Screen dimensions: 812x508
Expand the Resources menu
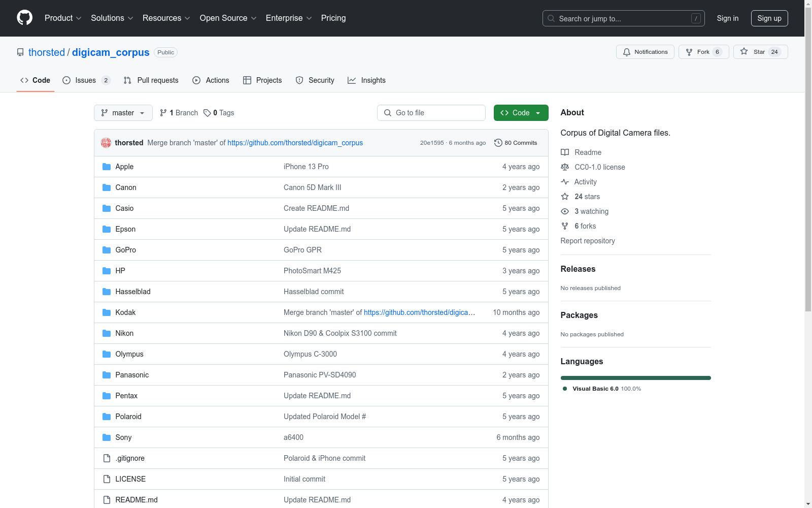click(166, 18)
